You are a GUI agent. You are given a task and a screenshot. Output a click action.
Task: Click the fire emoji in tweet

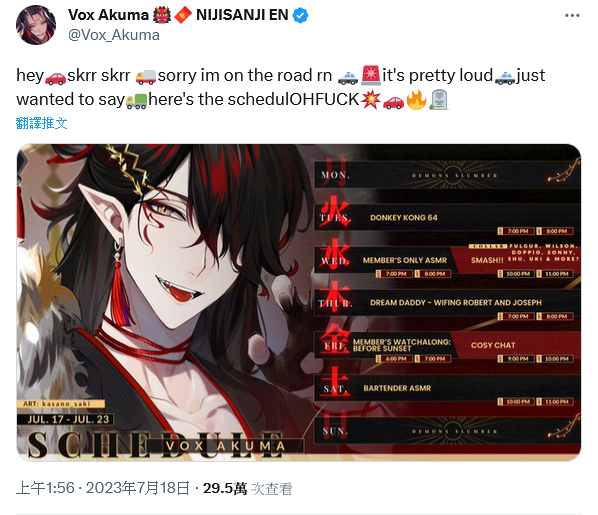tap(416, 100)
